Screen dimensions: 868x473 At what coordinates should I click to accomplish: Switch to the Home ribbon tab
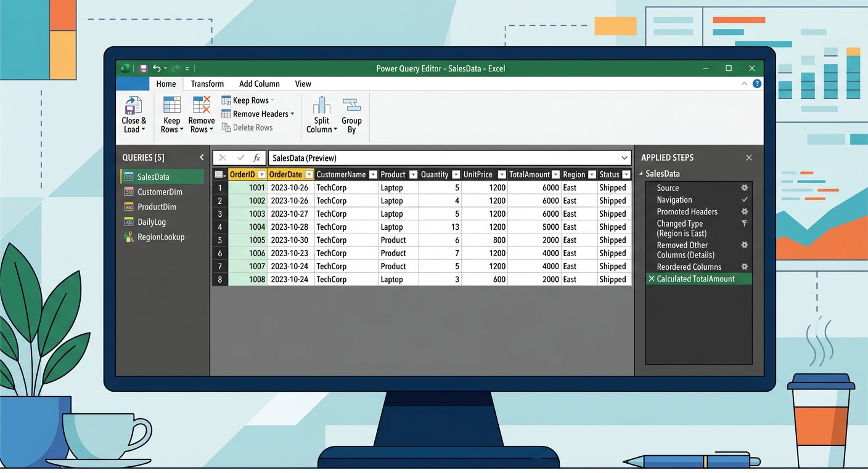(x=166, y=84)
